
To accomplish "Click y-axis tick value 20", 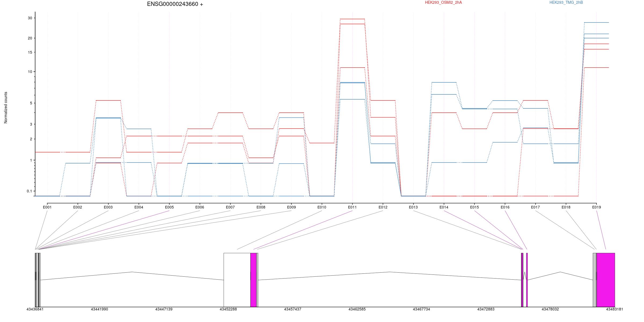I will 30,38.
